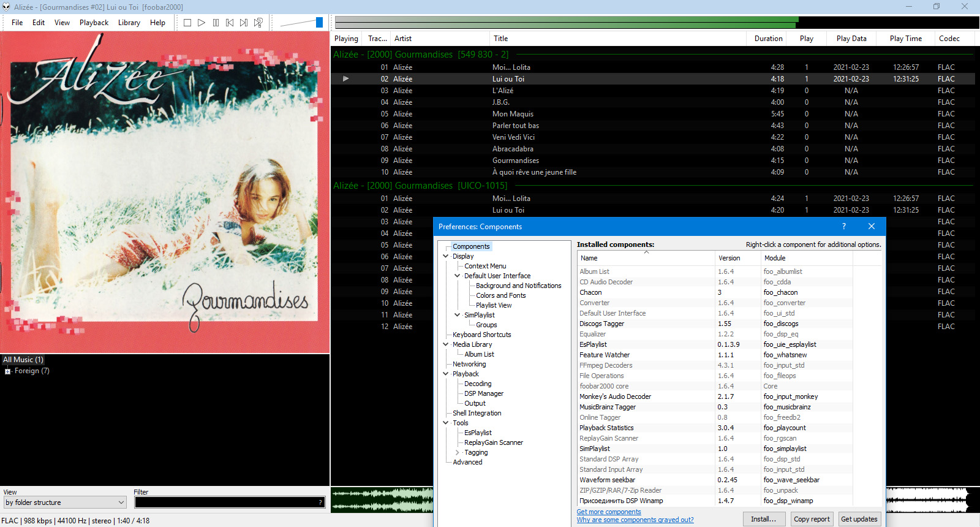Click the volume slider handle
The height and width of the screenshot is (527, 980).
pyautogui.click(x=319, y=23)
